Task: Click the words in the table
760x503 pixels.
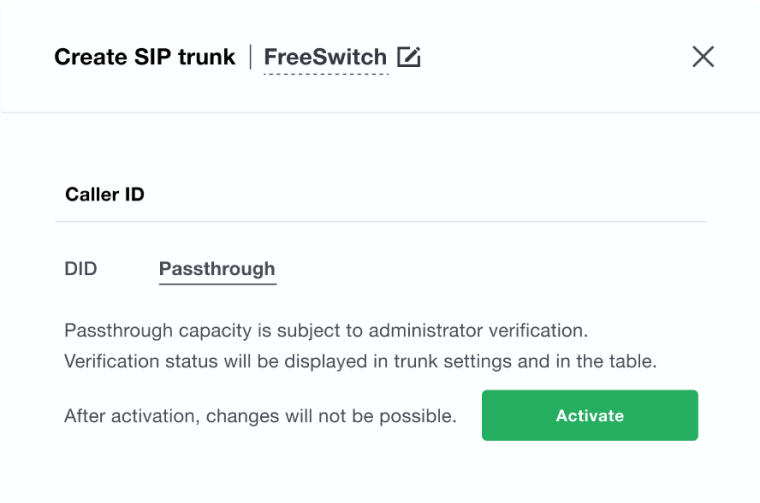Action: pos(608,361)
